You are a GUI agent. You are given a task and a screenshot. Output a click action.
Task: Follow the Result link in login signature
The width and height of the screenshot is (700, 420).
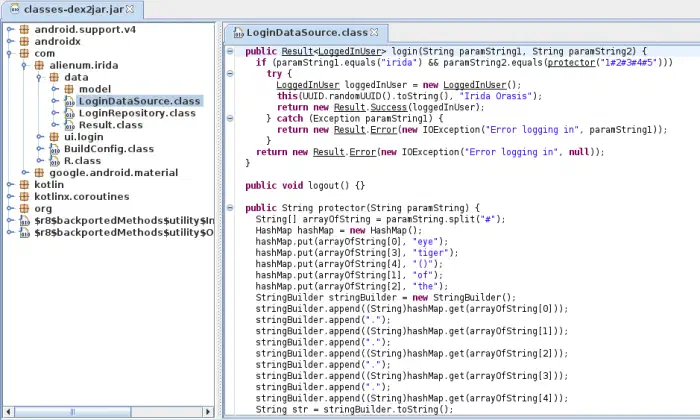pyautogui.click(x=297, y=51)
